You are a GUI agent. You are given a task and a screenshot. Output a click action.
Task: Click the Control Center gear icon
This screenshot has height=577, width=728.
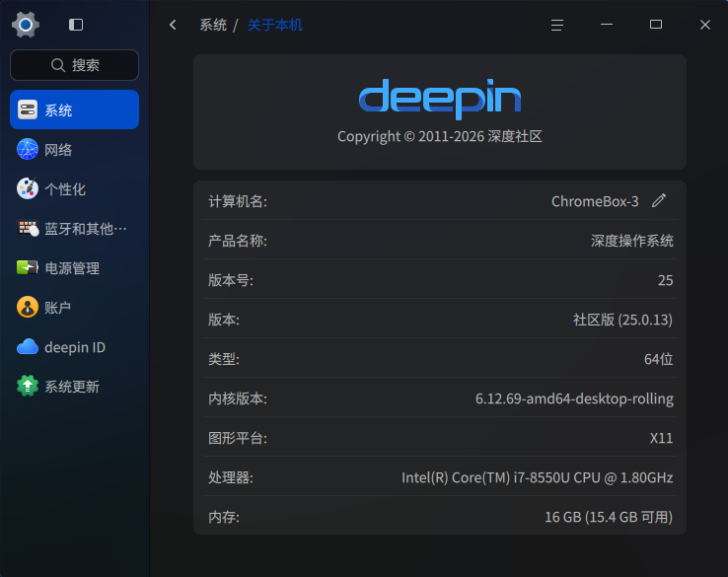[x=26, y=25]
